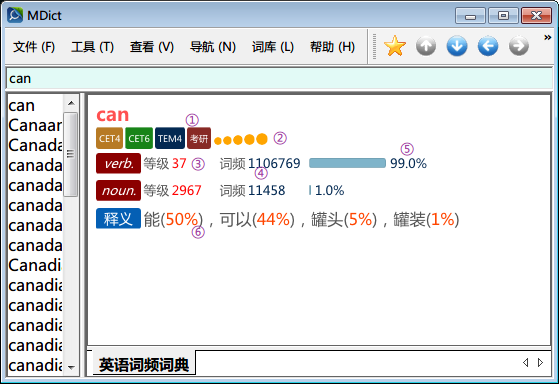This screenshot has height=384, width=559.
Task: Open the 词库 (L) menu
Action: [x=273, y=47]
